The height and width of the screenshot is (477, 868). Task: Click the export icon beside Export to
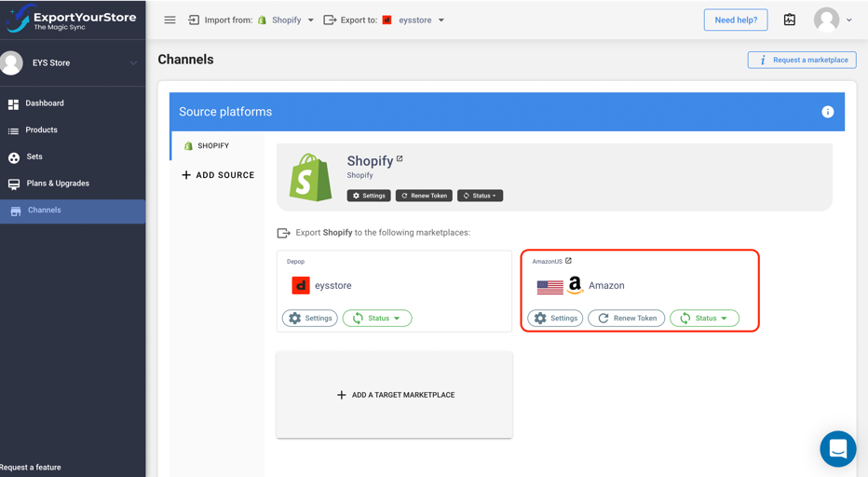[330, 20]
